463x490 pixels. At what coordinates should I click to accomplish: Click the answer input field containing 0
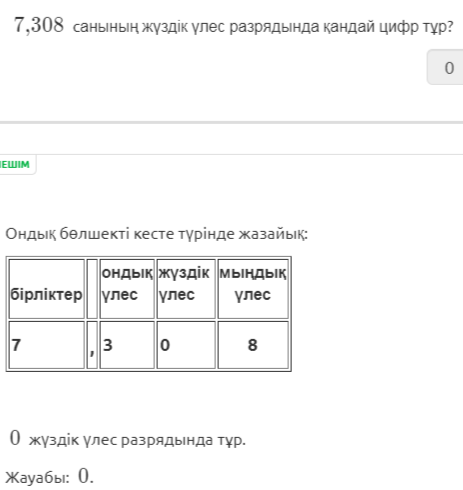[x=445, y=67]
